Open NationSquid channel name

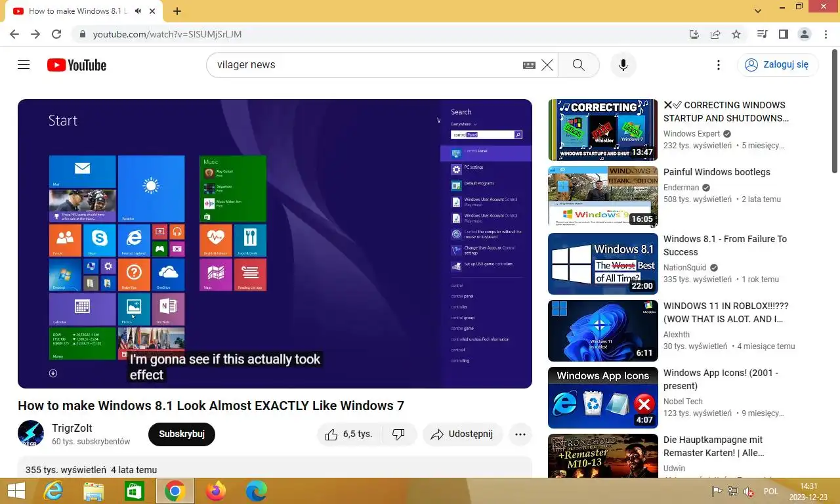pyautogui.click(x=685, y=268)
